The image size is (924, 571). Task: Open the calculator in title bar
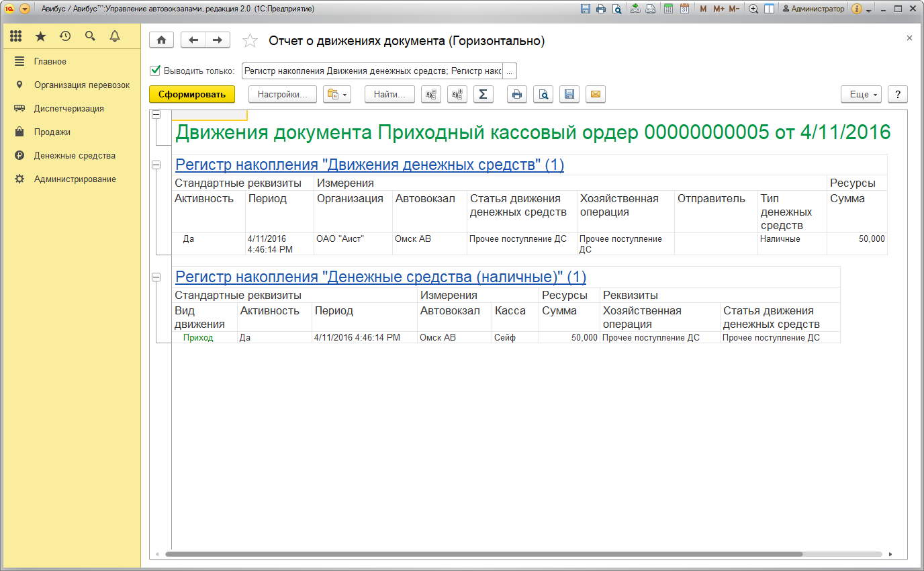668,9
